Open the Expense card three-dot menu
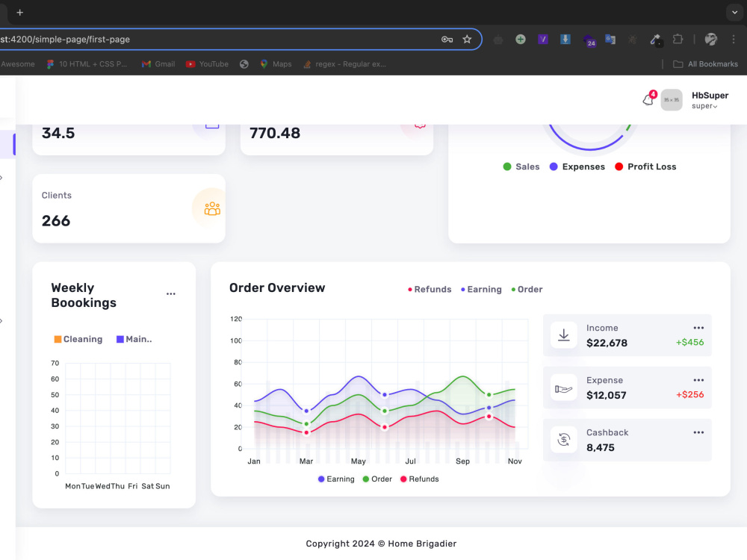 [698, 380]
